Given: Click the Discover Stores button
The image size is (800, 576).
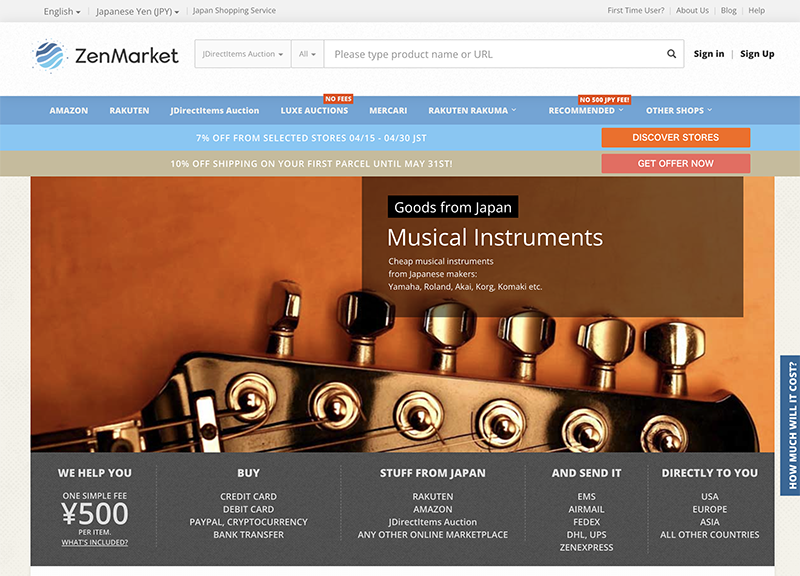Looking at the screenshot, I should click(x=676, y=137).
